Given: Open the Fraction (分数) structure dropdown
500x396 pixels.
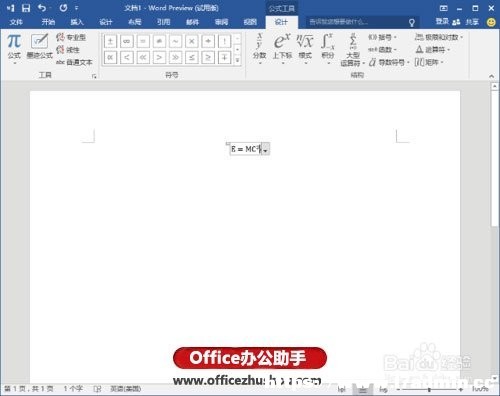Looking at the screenshot, I should coord(259,48).
